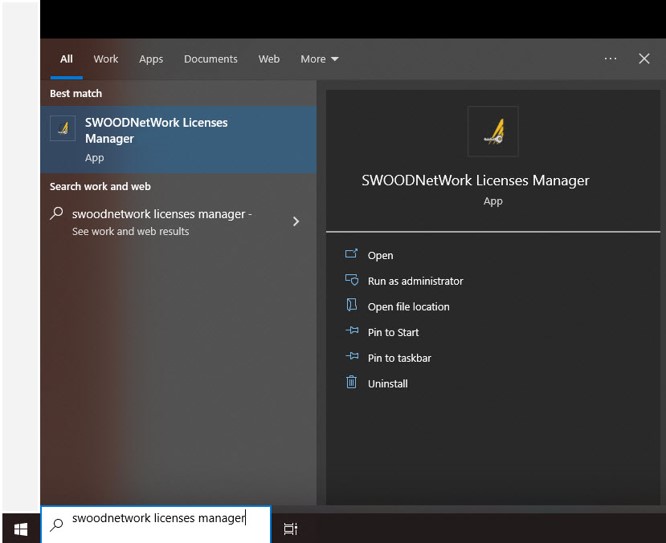Select the Web filter tab
The height and width of the screenshot is (543, 666).
click(269, 59)
